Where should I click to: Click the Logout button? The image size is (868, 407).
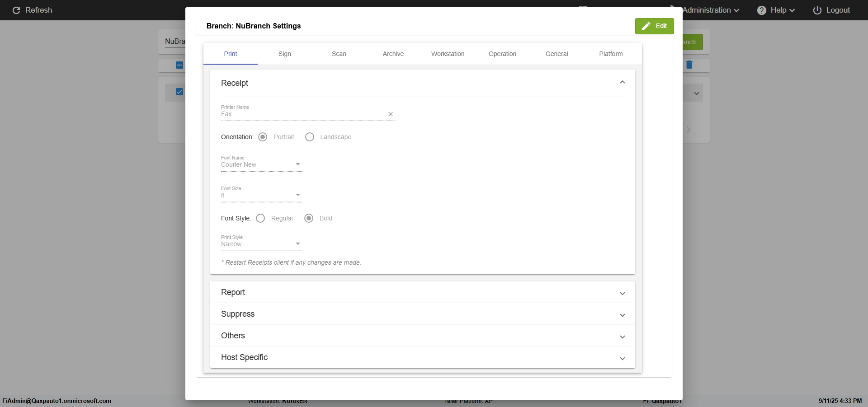click(x=831, y=10)
